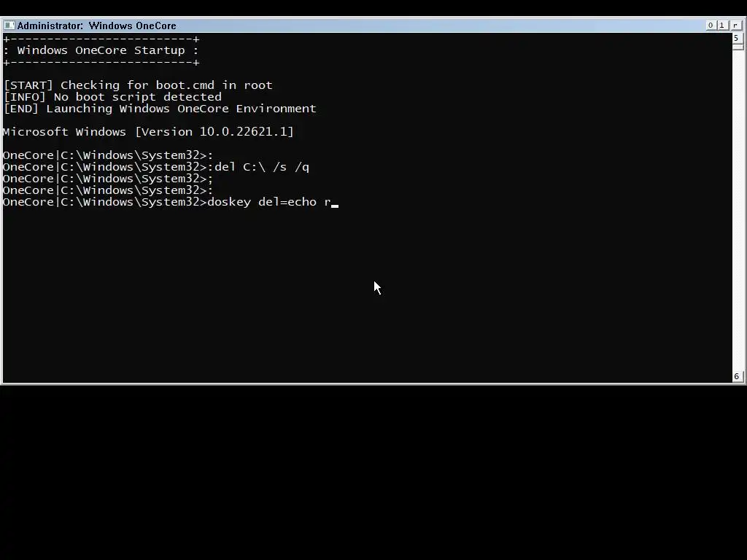
Task: Click the 'Windows OneCore Startup' banner text
Action: 101,50
